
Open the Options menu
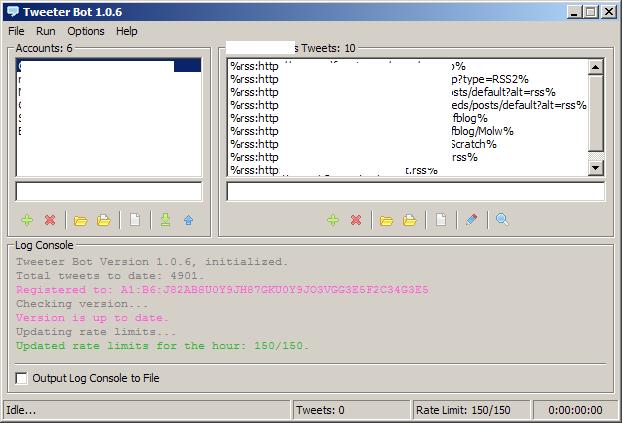[86, 31]
